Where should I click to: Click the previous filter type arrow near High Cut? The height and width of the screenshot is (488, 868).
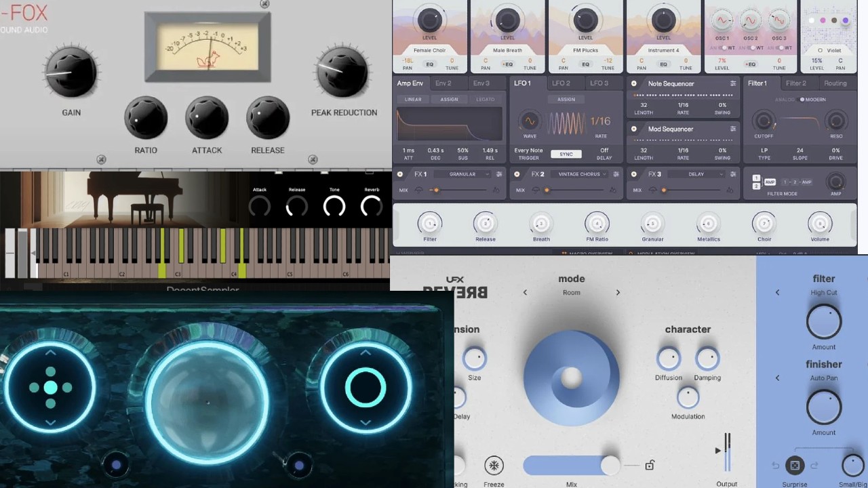pos(777,293)
